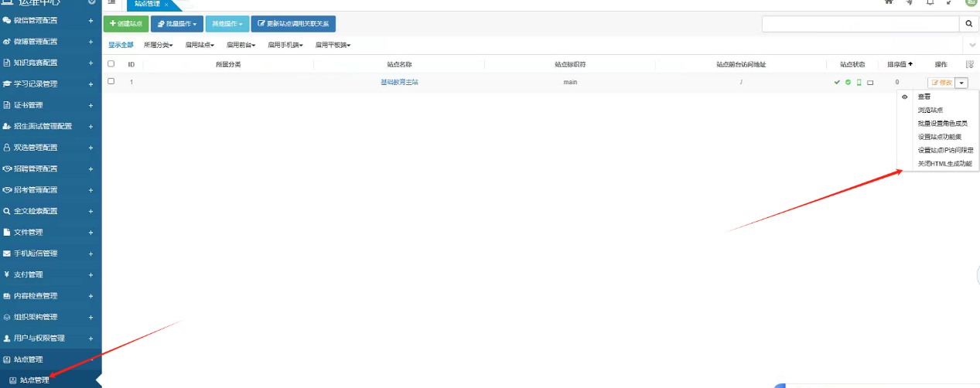Screen dimensions: 980x388
Task: Choose 浏览站点 from the row dropdown menu
Action: (x=930, y=110)
